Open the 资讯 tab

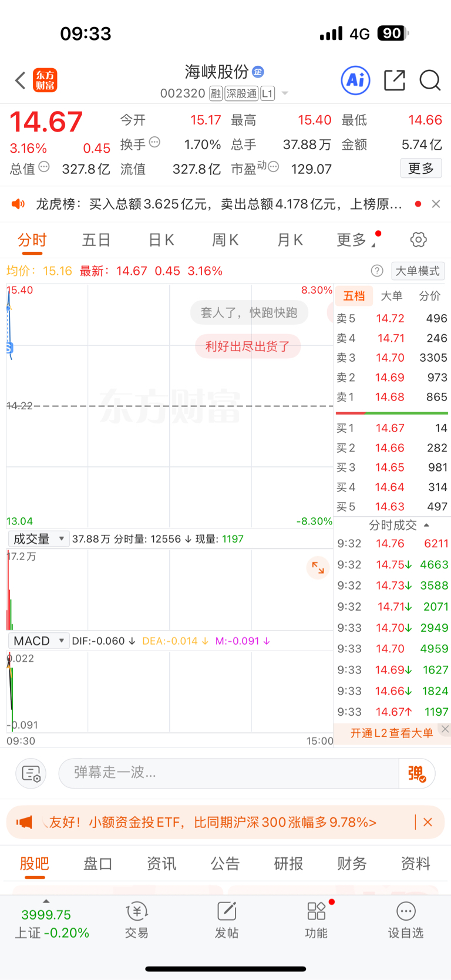(x=161, y=863)
